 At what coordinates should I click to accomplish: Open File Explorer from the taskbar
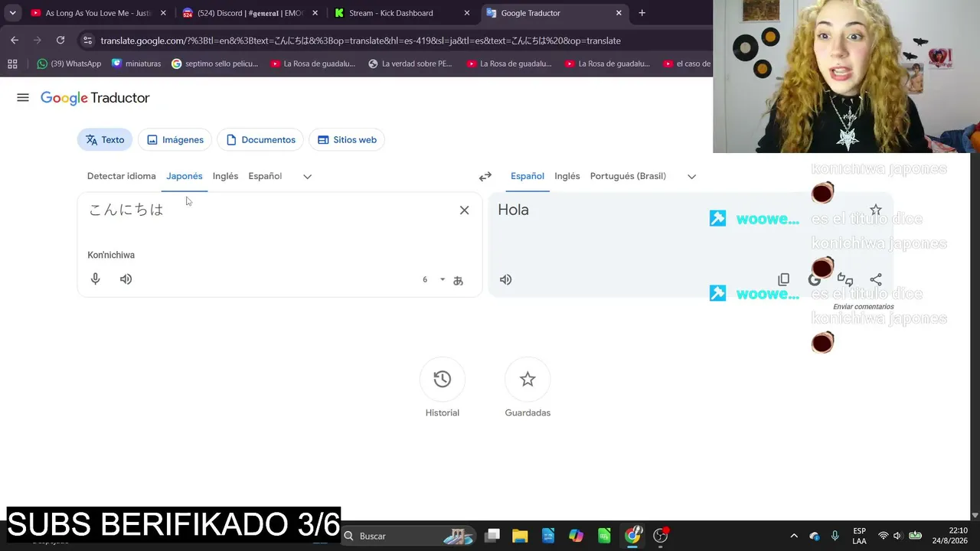520,536
